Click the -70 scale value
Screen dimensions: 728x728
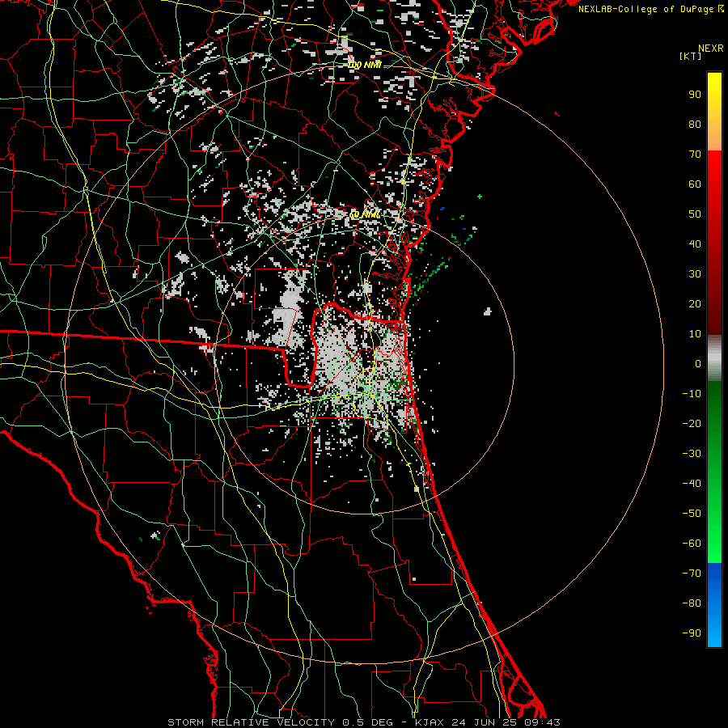(692, 574)
